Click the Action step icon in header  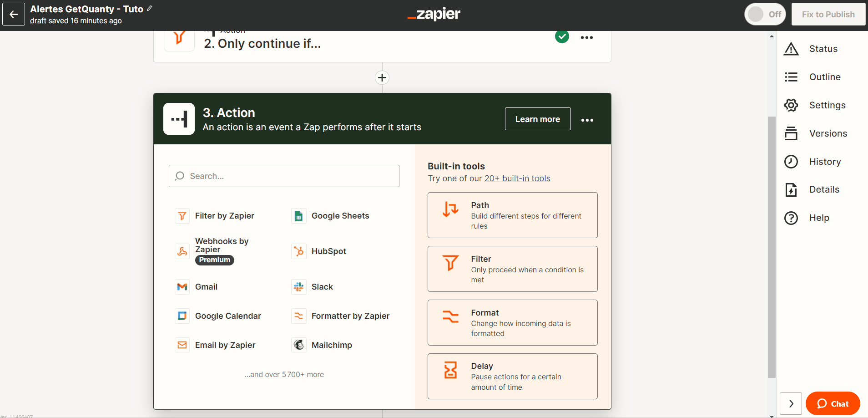pos(179,119)
